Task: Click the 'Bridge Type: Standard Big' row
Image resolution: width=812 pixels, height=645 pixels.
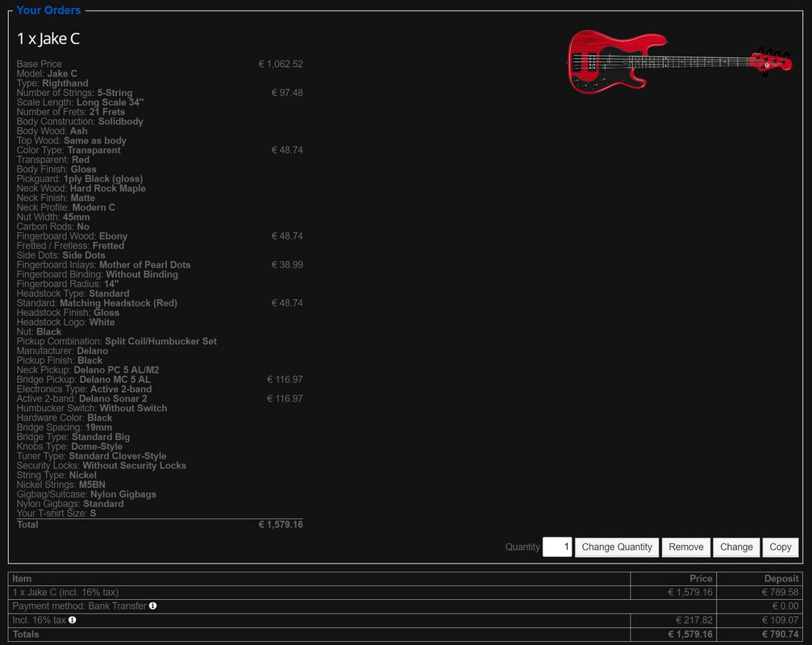Action: click(x=73, y=437)
